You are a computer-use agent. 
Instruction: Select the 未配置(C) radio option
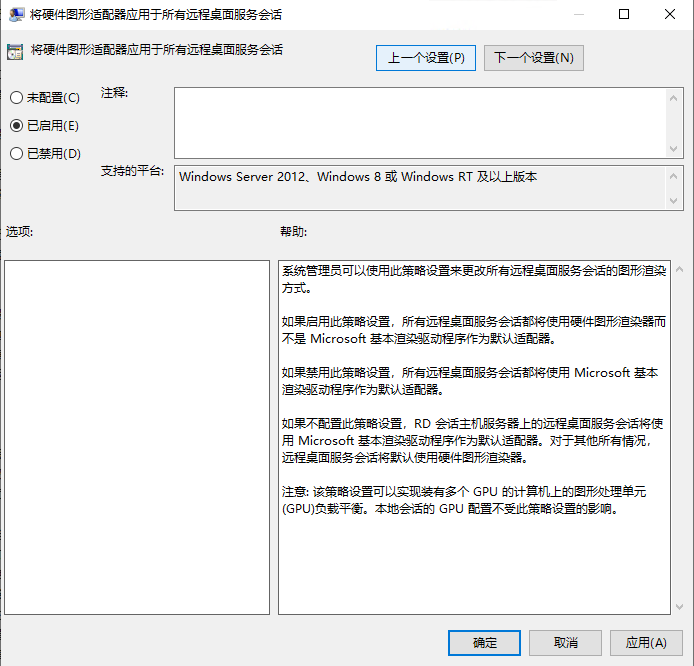click(16, 98)
